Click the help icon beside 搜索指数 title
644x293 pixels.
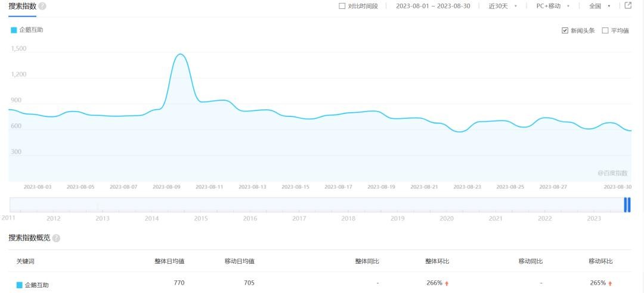click(x=42, y=6)
